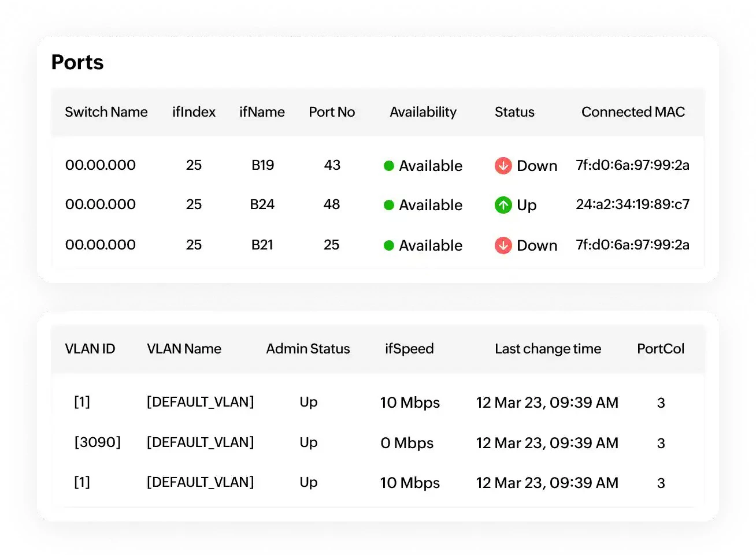Click the red Down arrow icon for port 25
Screen dimensions: 756x555
coord(503,245)
